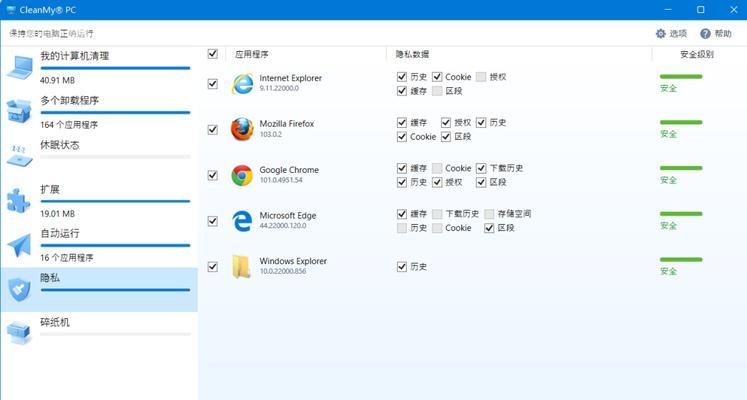The width and height of the screenshot is (747, 400).
Task: Toggle Mozilla Firefox 授权 checkbox
Action: (446, 122)
